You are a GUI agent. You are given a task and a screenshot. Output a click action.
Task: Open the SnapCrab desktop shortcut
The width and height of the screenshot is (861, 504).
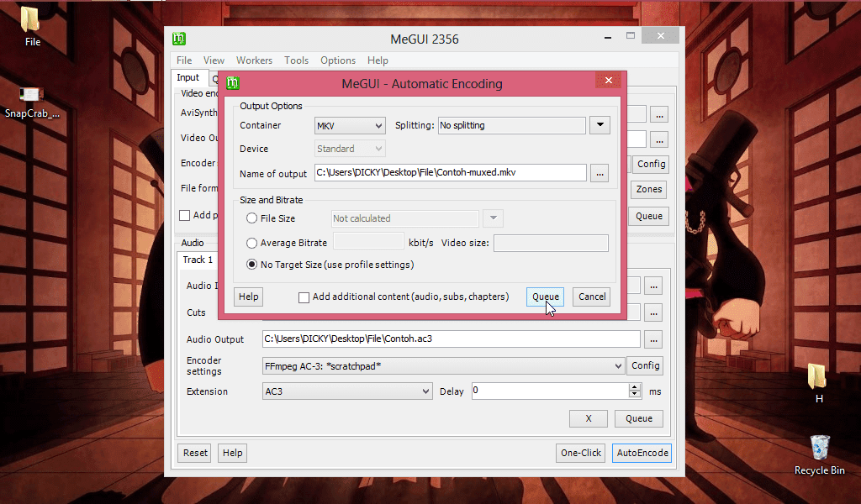coord(32,102)
